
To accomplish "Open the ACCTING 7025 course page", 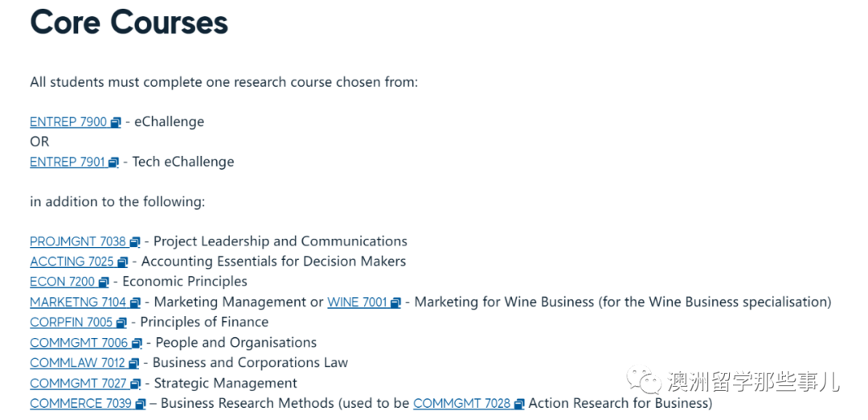I will (72, 261).
